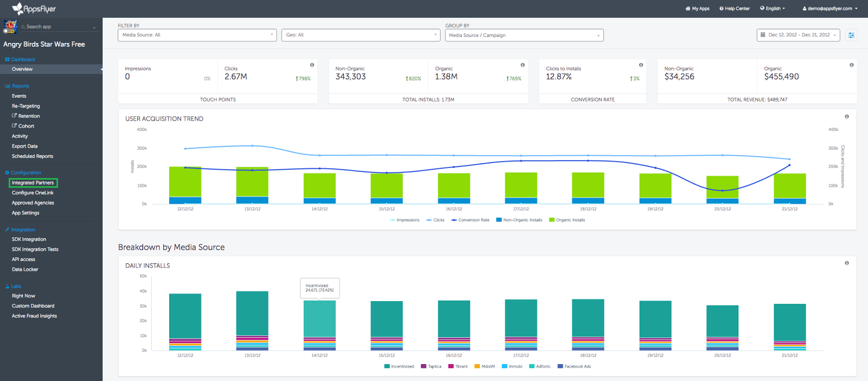Open the Cohort report
Viewport: 868px width, 381px height.
(23, 126)
